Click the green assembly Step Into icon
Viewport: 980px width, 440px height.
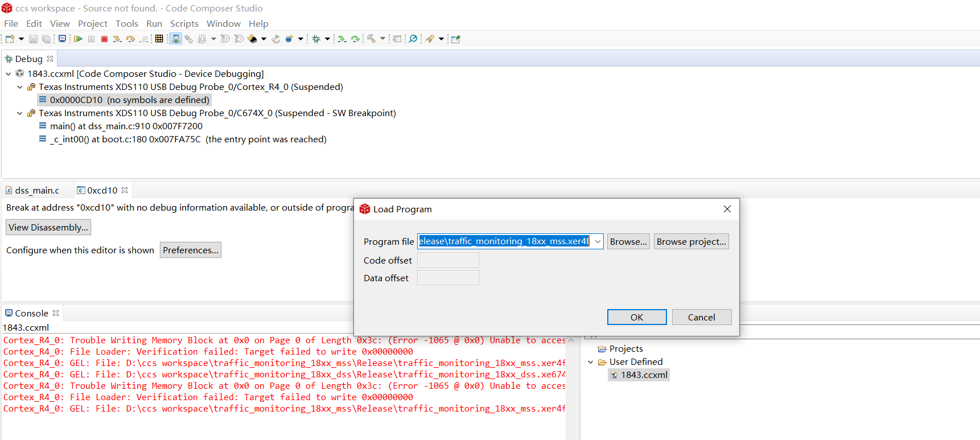coord(341,39)
